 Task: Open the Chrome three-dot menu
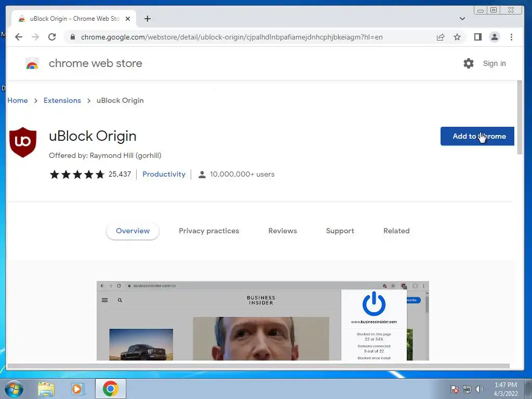[511, 37]
